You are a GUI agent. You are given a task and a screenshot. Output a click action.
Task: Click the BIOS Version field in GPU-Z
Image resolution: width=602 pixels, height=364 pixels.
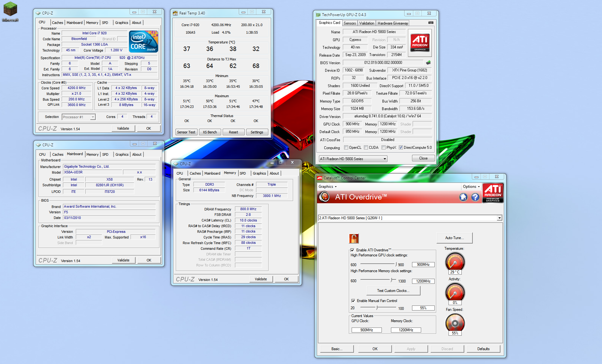(x=383, y=63)
